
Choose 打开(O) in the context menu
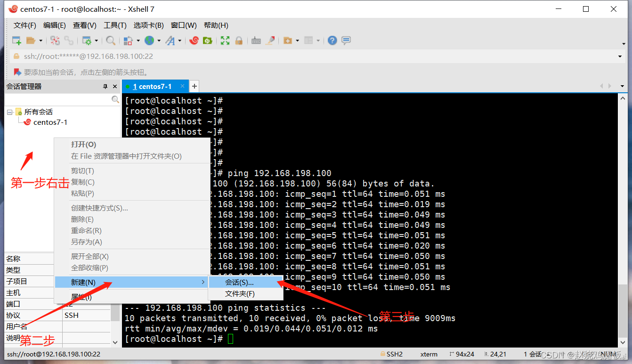click(x=132, y=145)
